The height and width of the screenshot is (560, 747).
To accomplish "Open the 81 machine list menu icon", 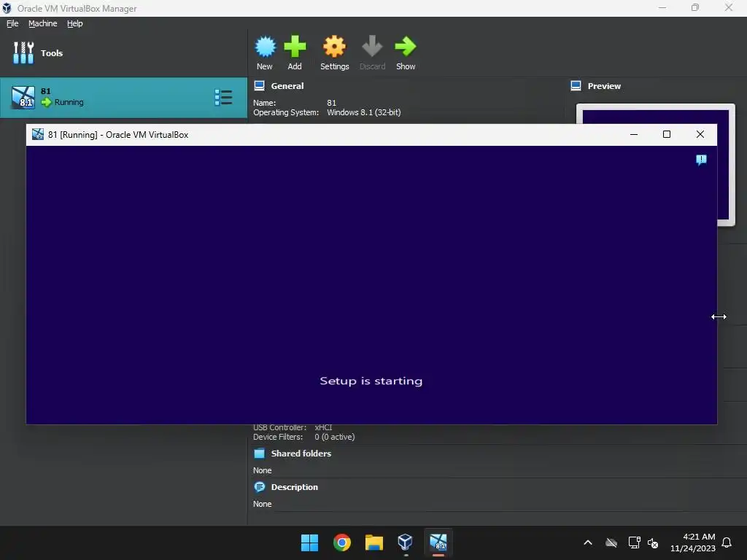I will coord(223,97).
